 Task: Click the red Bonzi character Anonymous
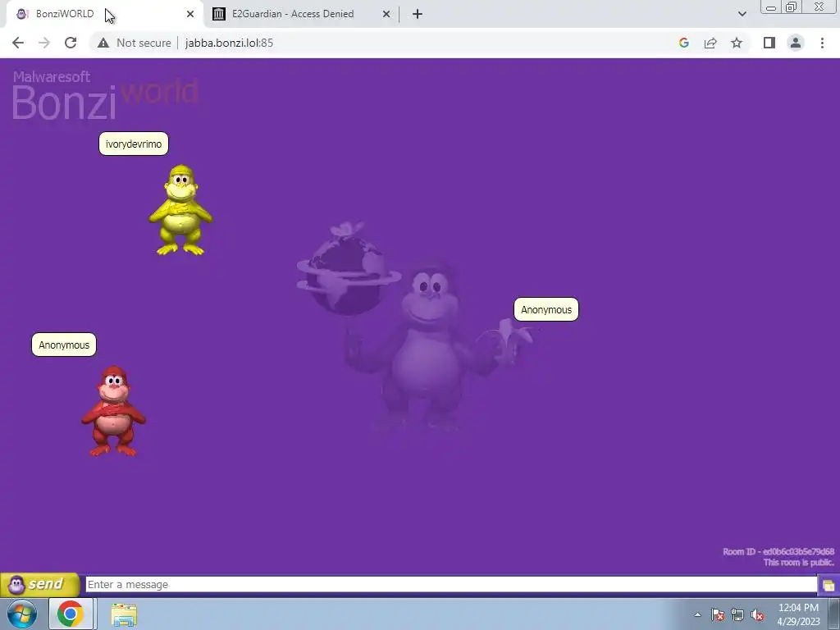pyautogui.click(x=113, y=411)
